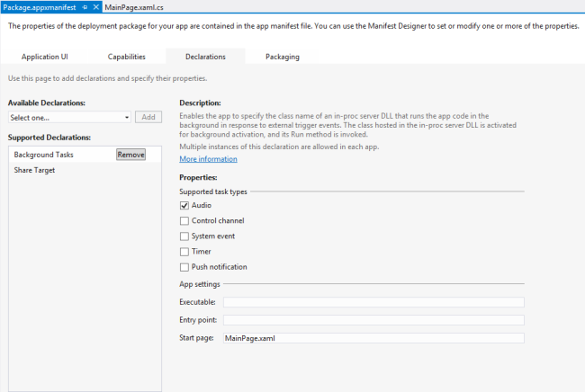Tick the Push notification checkbox

(184, 267)
